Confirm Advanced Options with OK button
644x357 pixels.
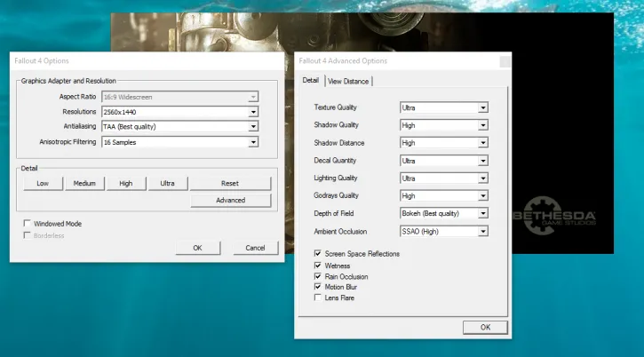pyautogui.click(x=485, y=327)
